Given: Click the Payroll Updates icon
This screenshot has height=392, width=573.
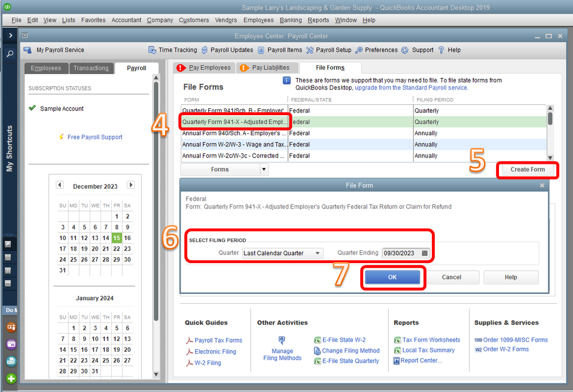Looking at the screenshot, I should [x=205, y=50].
